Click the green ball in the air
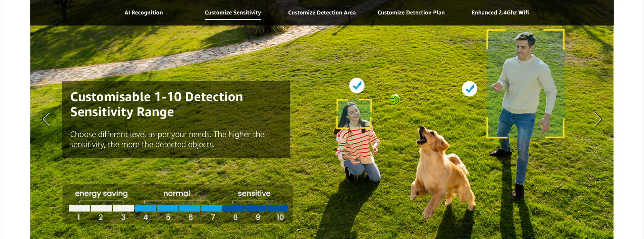Image resolution: width=644 pixels, height=239 pixels. coord(395,99)
